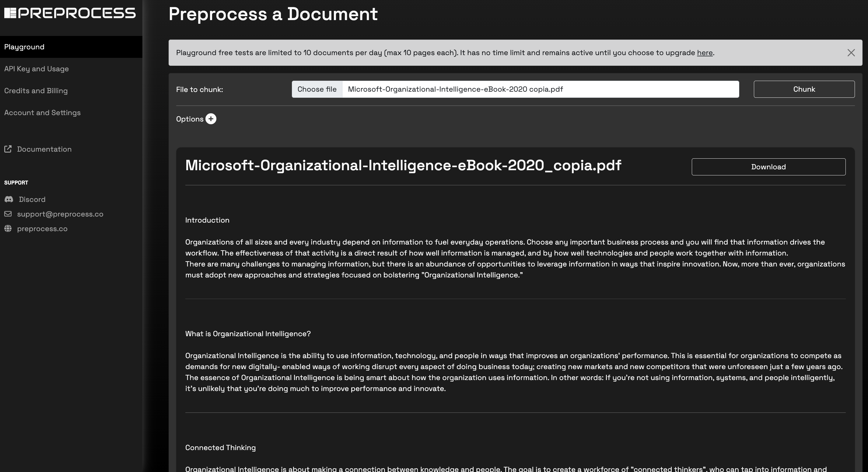Click the globe website icon
Viewport: 868px width, 472px height.
coord(8,229)
